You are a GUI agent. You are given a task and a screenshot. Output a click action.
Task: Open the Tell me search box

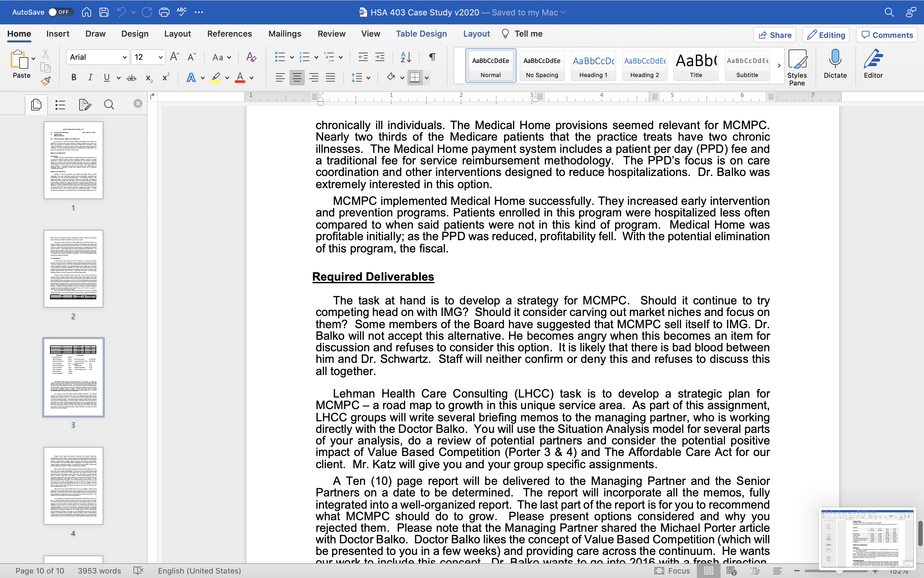click(522, 34)
